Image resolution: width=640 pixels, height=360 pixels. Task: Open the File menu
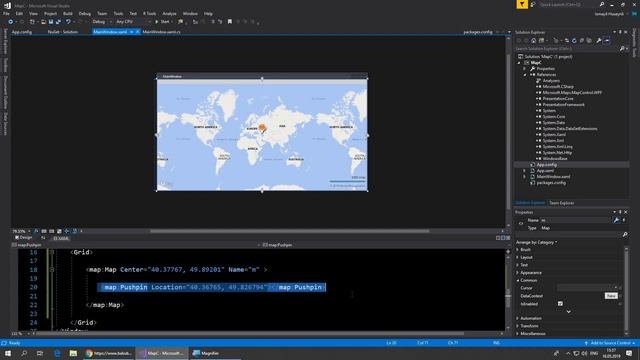7,13
